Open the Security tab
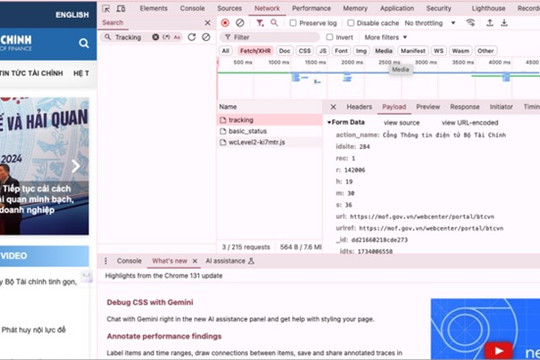This screenshot has width=540, height=360. coord(439,8)
